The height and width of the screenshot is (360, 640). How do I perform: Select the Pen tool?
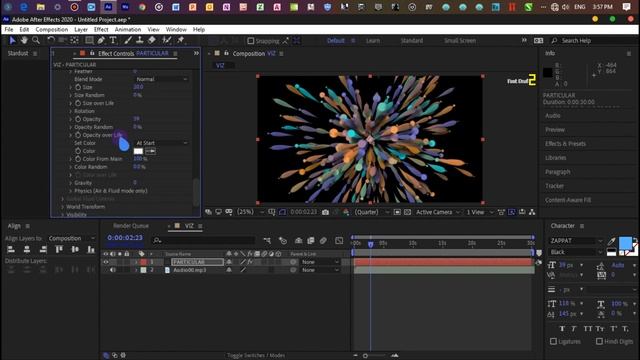pyautogui.click(x=101, y=40)
